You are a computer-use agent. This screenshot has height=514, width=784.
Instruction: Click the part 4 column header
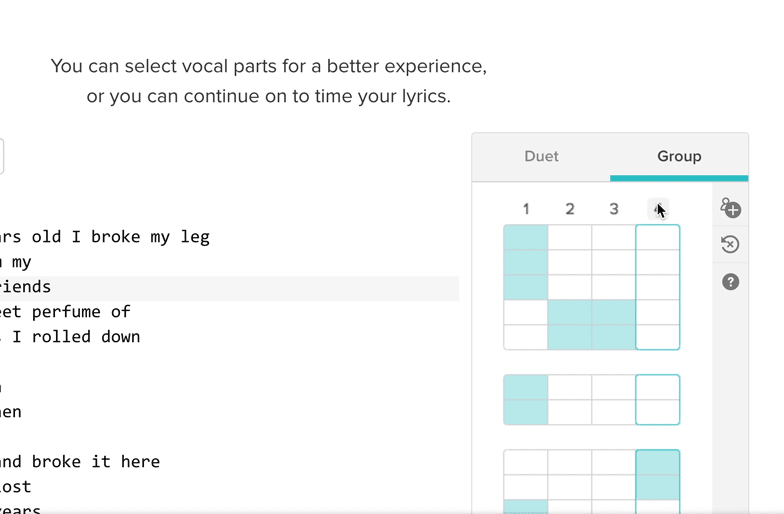point(658,209)
